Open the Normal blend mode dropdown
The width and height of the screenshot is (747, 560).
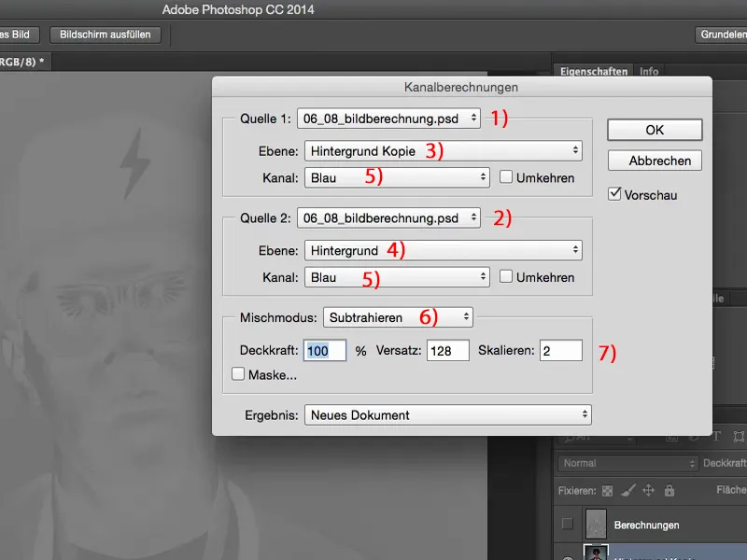[x=627, y=463]
